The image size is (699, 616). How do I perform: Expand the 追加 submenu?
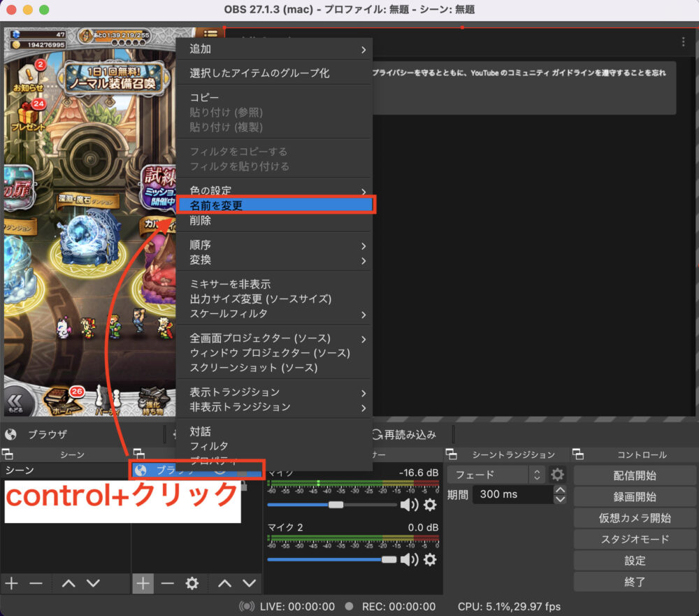275,49
